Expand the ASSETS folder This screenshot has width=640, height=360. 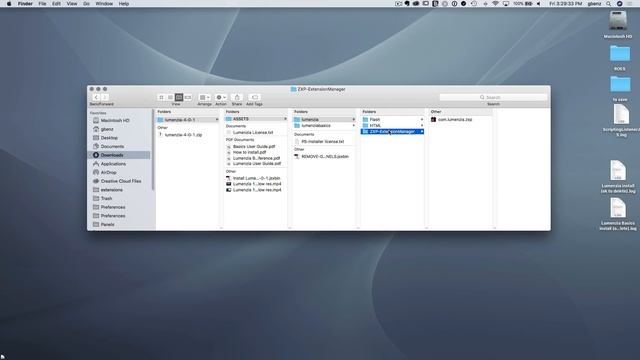pyautogui.click(x=285, y=119)
